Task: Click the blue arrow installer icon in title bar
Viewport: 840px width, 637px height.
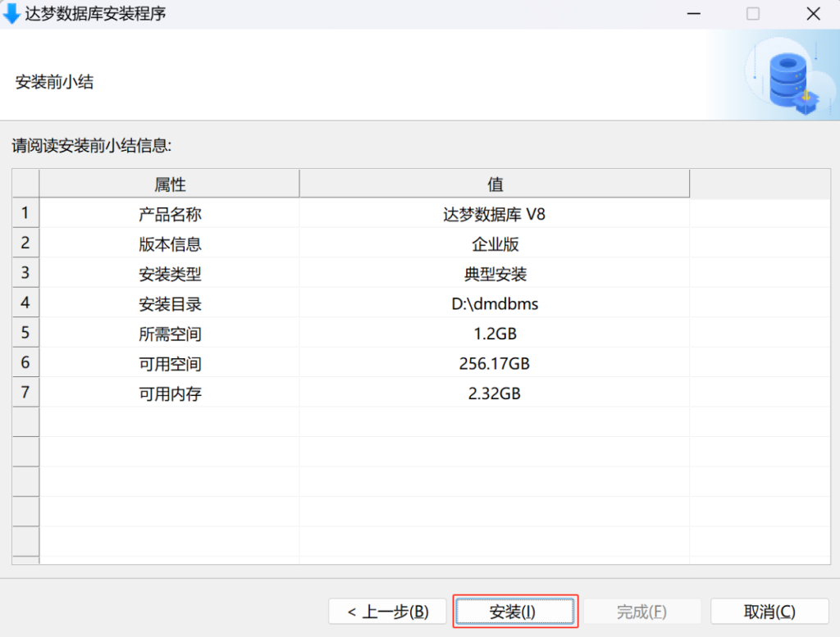Action: tap(12, 14)
